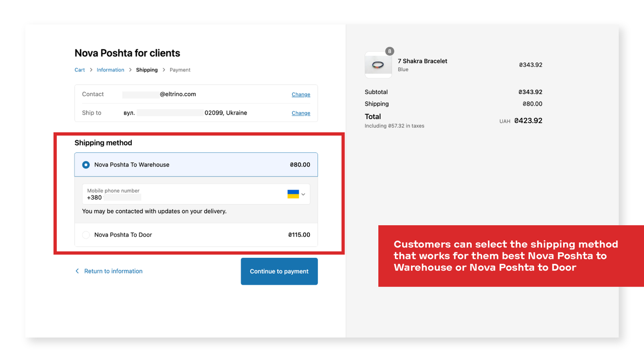The width and height of the screenshot is (644, 362).
Task: Open the Payment step in the breadcrumb
Action: point(180,70)
